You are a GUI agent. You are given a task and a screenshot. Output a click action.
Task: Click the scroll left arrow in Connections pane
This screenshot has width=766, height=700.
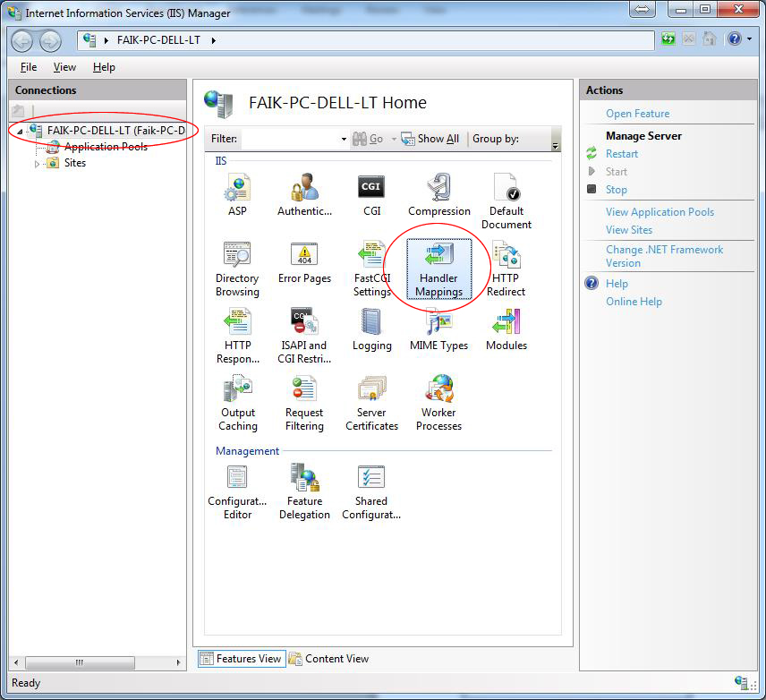16,662
